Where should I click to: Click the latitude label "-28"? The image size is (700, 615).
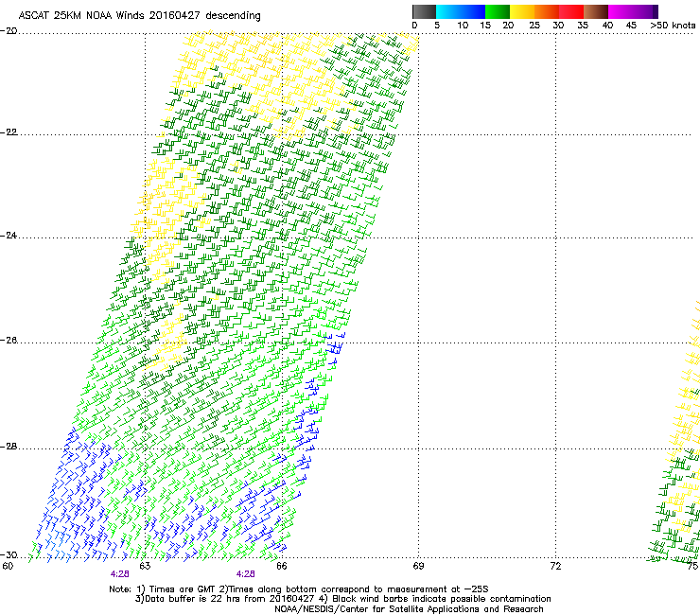(x=9, y=447)
